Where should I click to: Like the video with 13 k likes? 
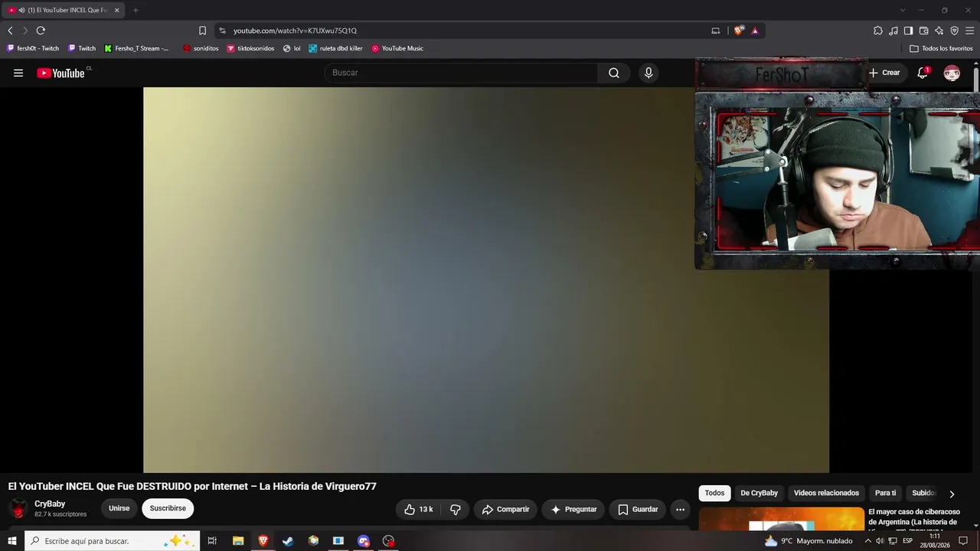point(418,510)
